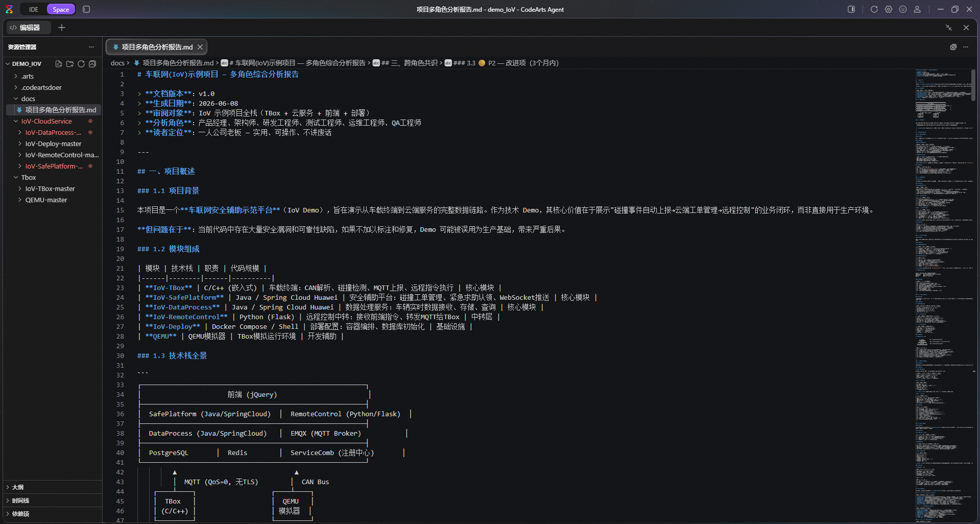Close all editors icon

(953, 47)
